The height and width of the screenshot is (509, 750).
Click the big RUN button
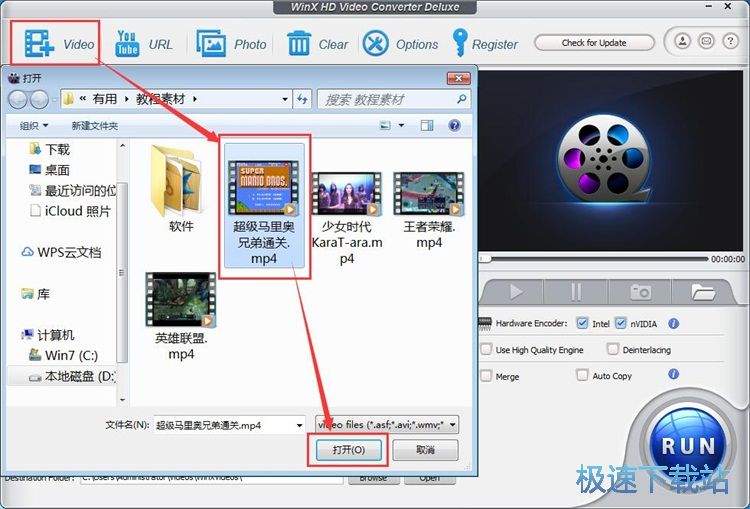point(688,445)
